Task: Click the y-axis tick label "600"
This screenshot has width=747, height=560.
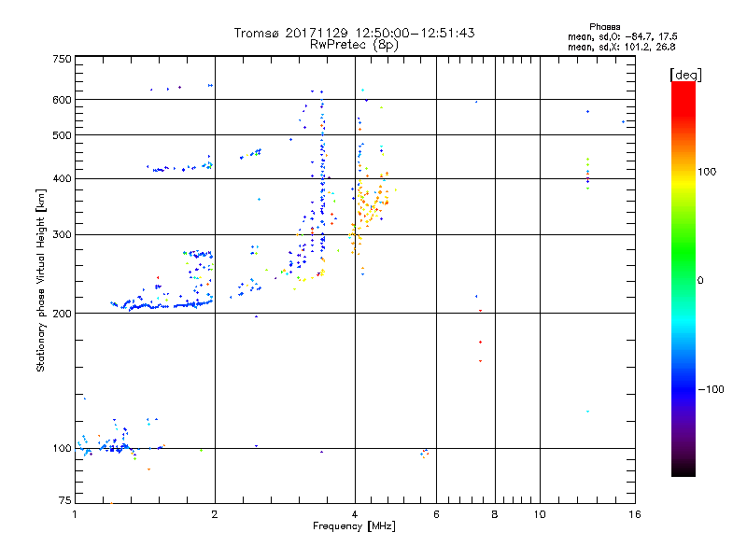Action: (x=63, y=100)
